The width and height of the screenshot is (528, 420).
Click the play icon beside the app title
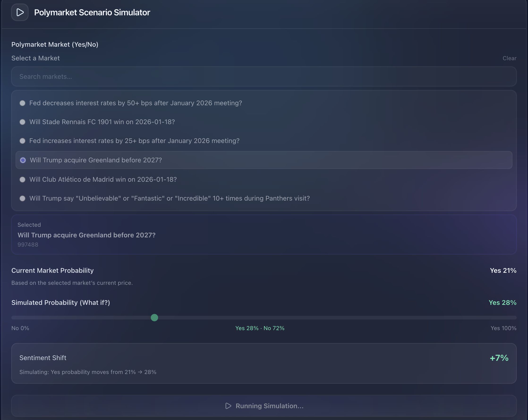(x=20, y=12)
